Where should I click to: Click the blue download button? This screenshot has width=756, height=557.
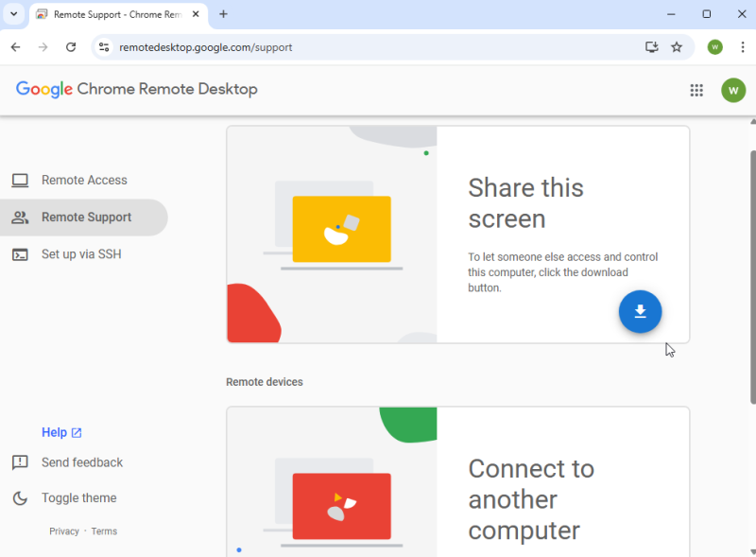[640, 312]
